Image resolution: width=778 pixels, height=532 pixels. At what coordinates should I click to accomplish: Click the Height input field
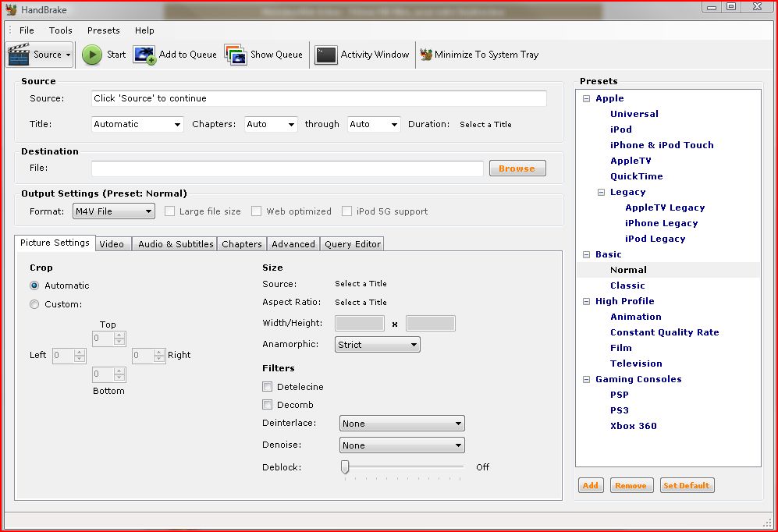point(431,323)
